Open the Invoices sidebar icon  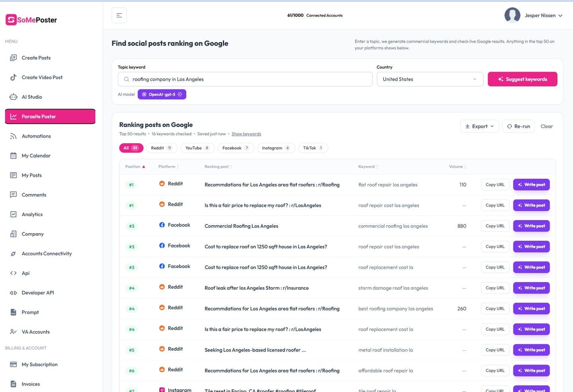[x=14, y=384]
